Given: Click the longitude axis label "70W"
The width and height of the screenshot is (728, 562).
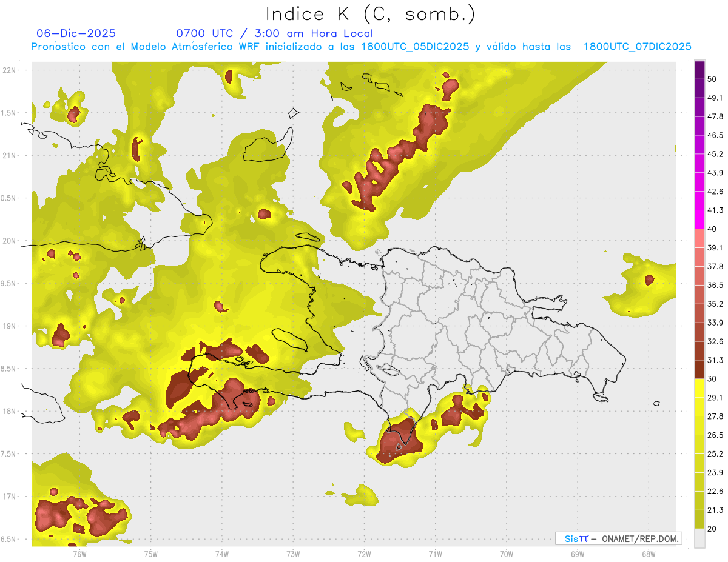Looking at the screenshot, I should pyautogui.click(x=507, y=554).
